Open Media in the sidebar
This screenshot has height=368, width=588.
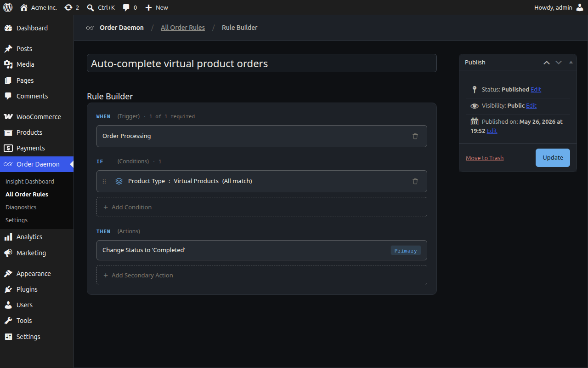(37, 64)
